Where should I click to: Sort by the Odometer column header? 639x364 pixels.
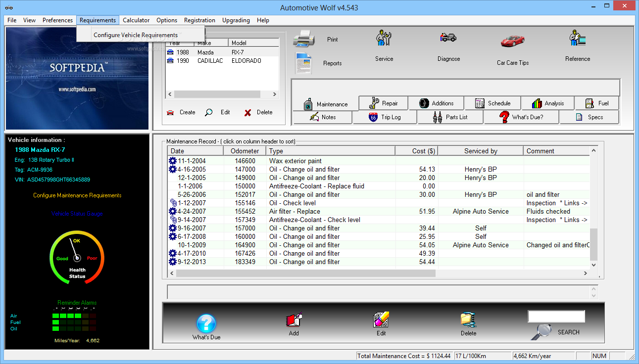point(245,151)
